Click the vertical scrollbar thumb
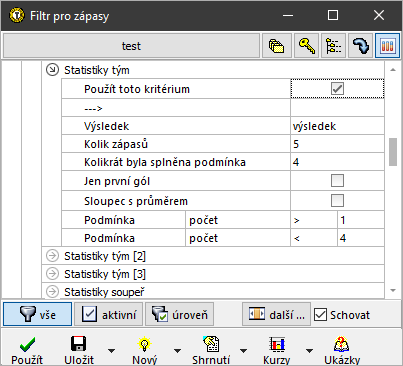 click(x=393, y=152)
